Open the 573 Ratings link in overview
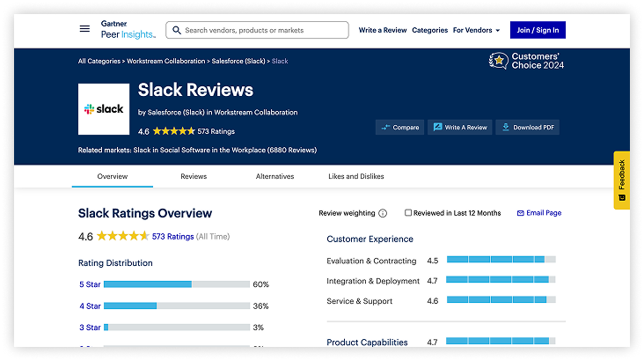This screenshot has height=361, width=644. point(173,237)
